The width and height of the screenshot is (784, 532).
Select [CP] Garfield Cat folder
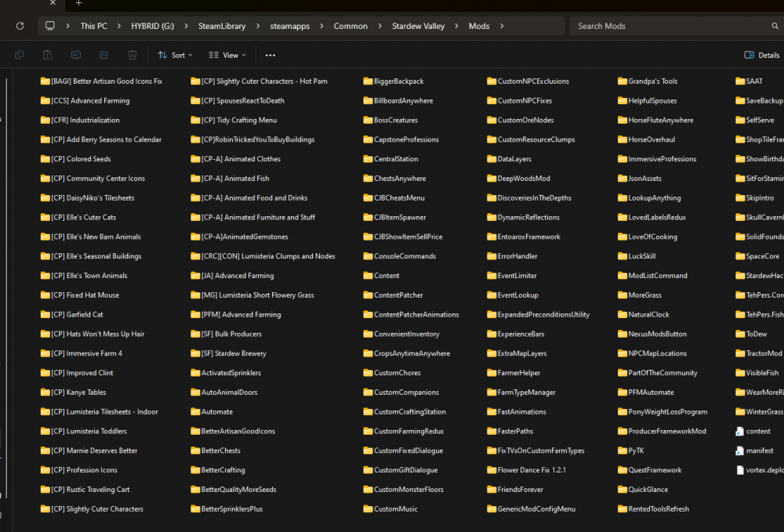[x=72, y=315]
